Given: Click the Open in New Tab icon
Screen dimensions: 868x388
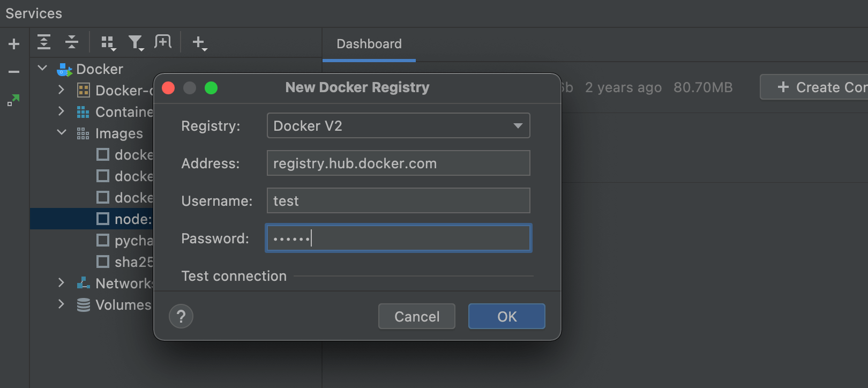Looking at the screenshot, I should coord(163,41).
